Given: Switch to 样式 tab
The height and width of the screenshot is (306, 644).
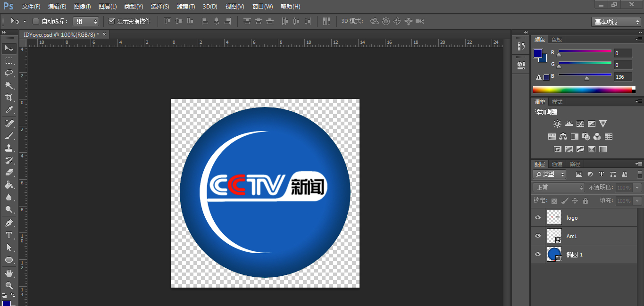Looking at the screenshot, I should point(557,102).
